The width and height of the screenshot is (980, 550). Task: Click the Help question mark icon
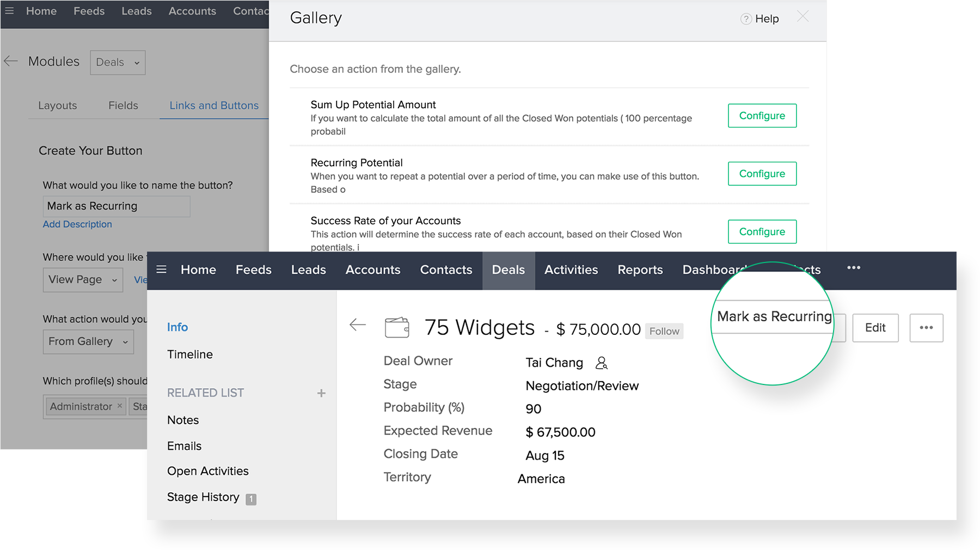click(x=746, y=19)
